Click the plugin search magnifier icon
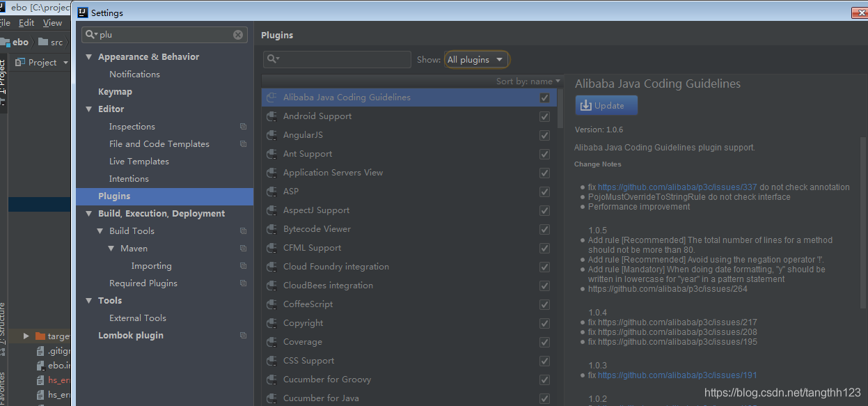 (x=273, y=60)
